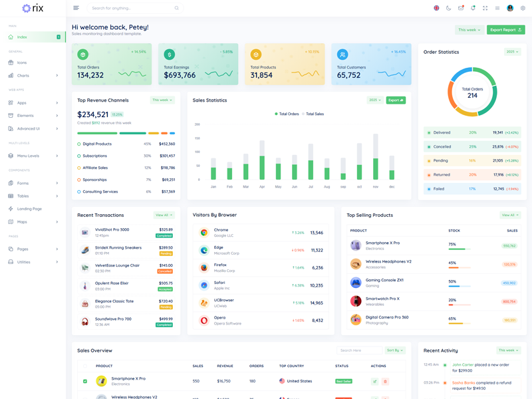Click the delete icon for Smartphone X Pro
532x399 pixels.
click(385, 381)
